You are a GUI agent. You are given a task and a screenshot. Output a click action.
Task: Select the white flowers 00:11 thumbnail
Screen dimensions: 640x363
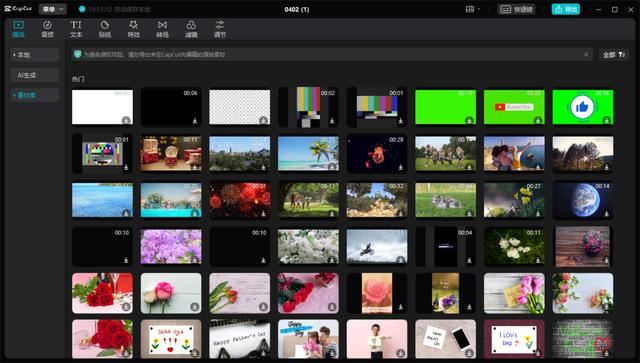[x=514, y=247]
